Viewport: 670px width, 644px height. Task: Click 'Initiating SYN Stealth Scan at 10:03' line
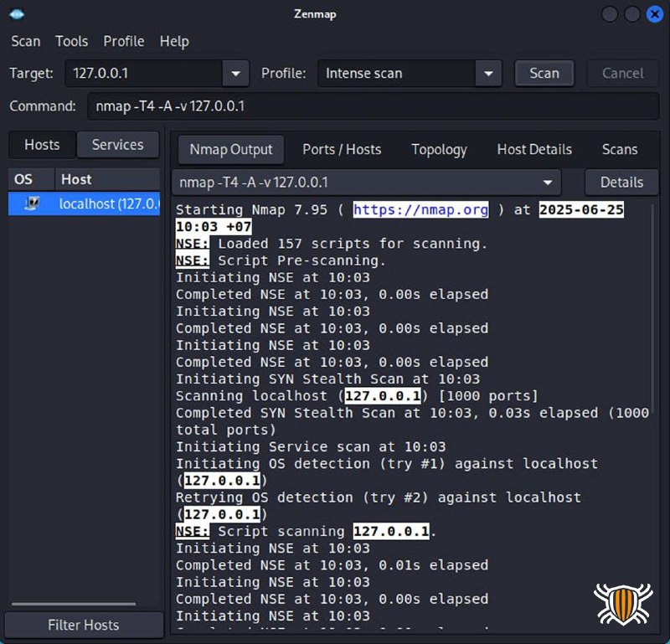point(327,379)
